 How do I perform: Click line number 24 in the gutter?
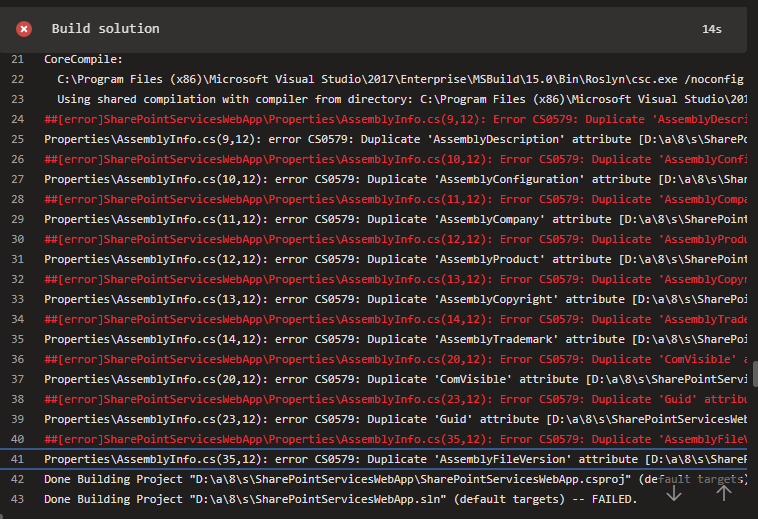pos(17,119)
